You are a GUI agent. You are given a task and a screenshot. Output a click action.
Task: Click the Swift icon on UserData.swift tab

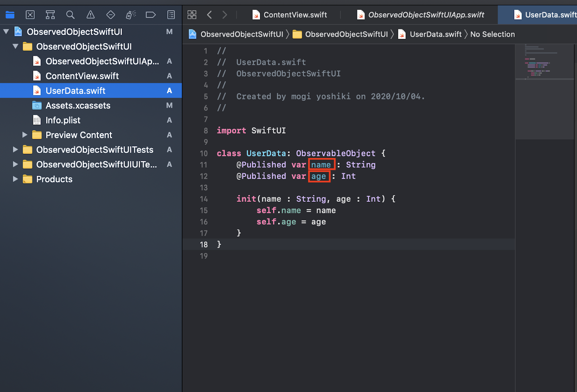point(518,15)
